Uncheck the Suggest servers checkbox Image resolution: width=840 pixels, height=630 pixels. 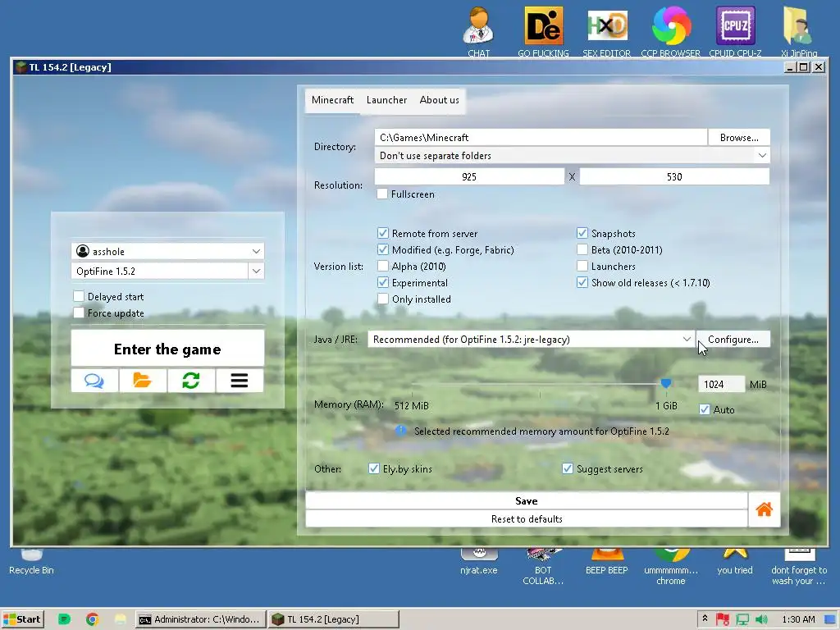[568, 468]
